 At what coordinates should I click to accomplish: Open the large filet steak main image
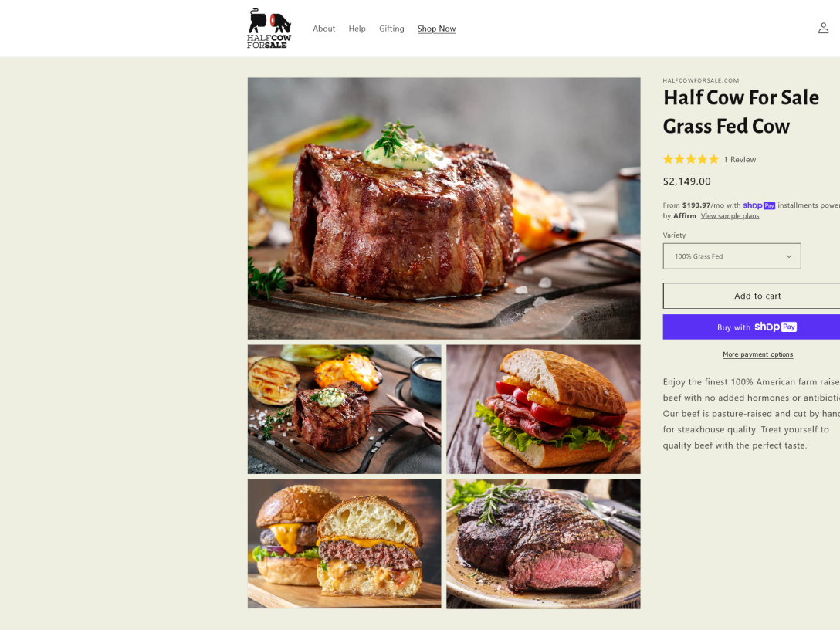point(444,208)
